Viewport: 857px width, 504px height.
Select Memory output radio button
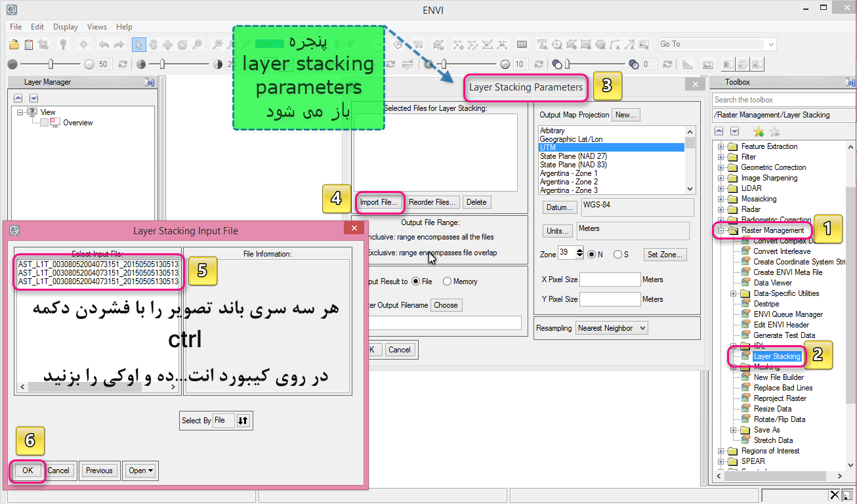(x=447, y=282)
